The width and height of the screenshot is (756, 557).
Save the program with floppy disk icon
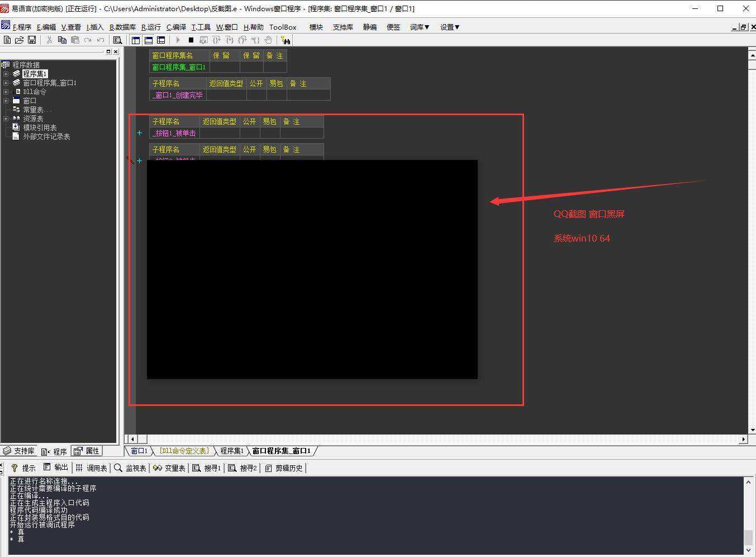(x=32, y=40)
